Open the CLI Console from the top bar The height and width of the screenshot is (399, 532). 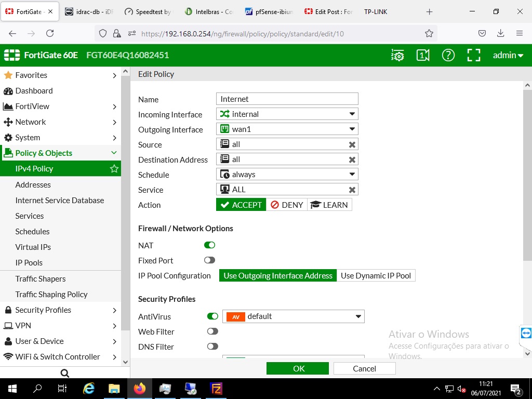click(397, 55)
